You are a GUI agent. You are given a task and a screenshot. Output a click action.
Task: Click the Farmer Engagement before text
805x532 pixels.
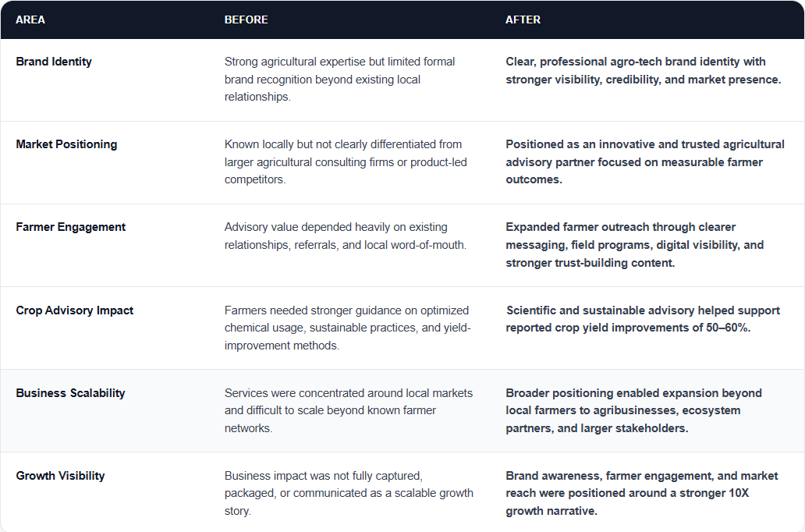pyautogui.click(x=346, y=236)
